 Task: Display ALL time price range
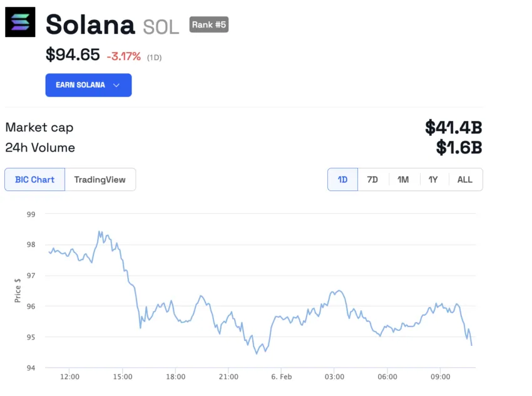(x=465, y=180)
